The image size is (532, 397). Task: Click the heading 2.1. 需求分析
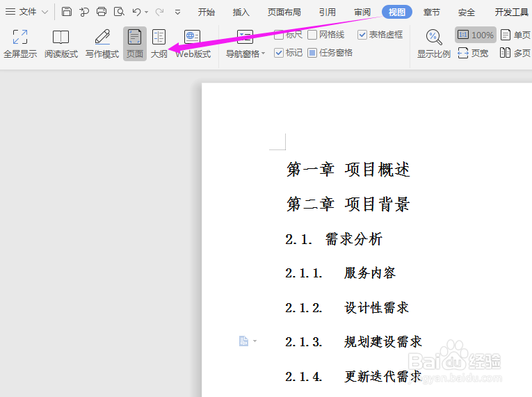334,239
